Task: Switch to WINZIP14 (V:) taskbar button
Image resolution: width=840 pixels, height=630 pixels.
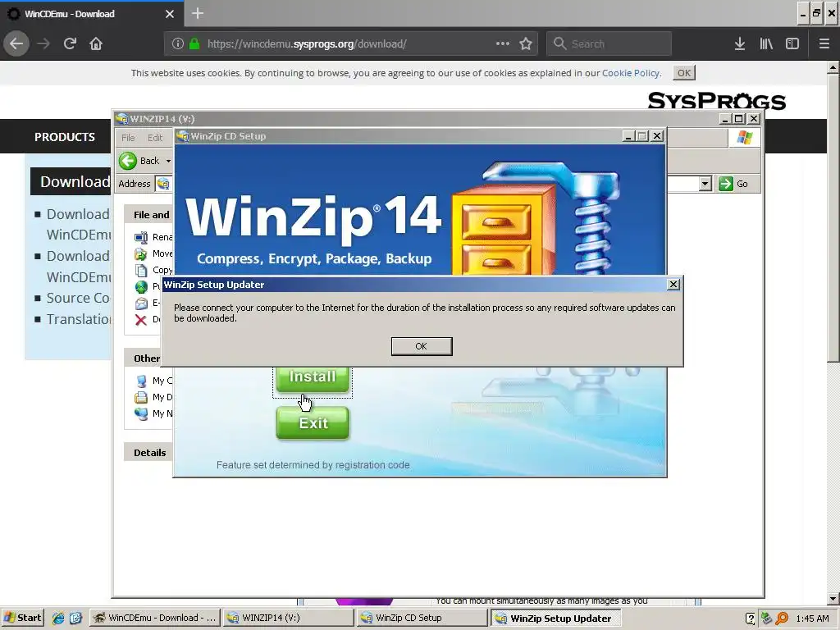Action: [x=288, y=618]
